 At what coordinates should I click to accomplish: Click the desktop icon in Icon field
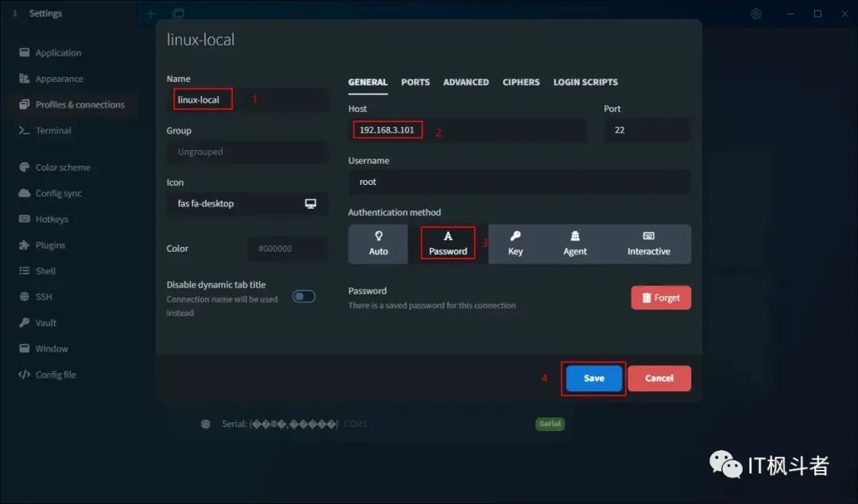(x=311, y=203)
